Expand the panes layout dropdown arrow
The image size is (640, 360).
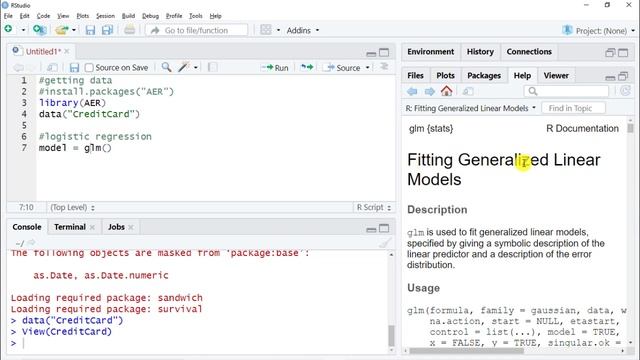[278, 30]
